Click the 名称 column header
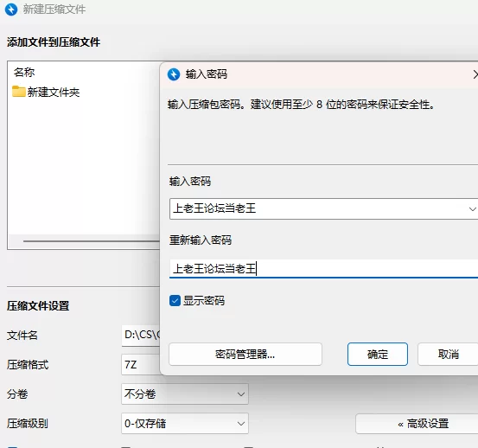Viewport: 478px width, 448px height. tap(24, 73)
